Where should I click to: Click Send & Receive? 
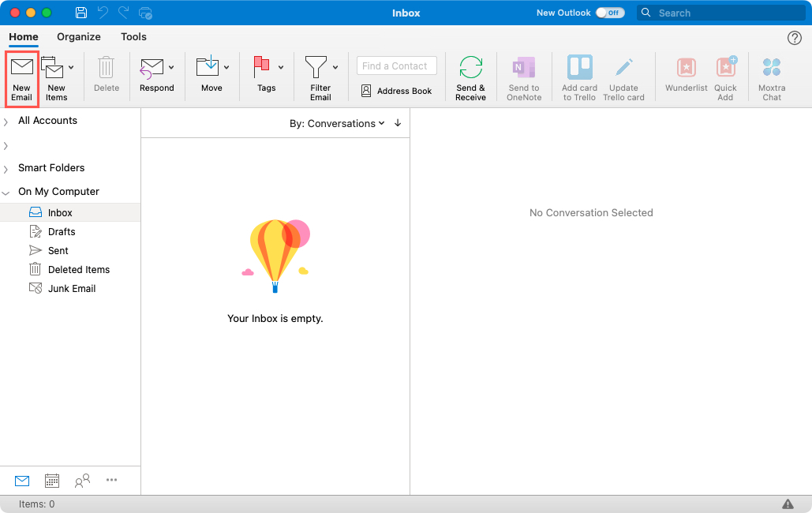point(470,77)
